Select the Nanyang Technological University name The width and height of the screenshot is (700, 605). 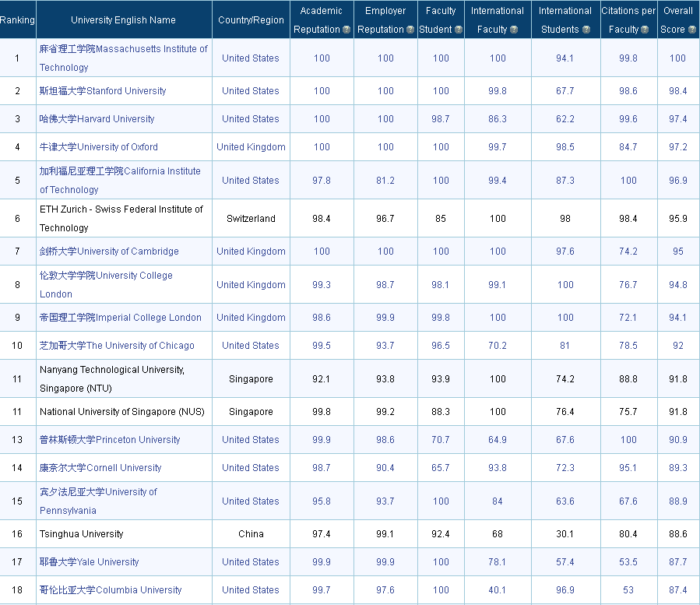[x=112, y=379]
